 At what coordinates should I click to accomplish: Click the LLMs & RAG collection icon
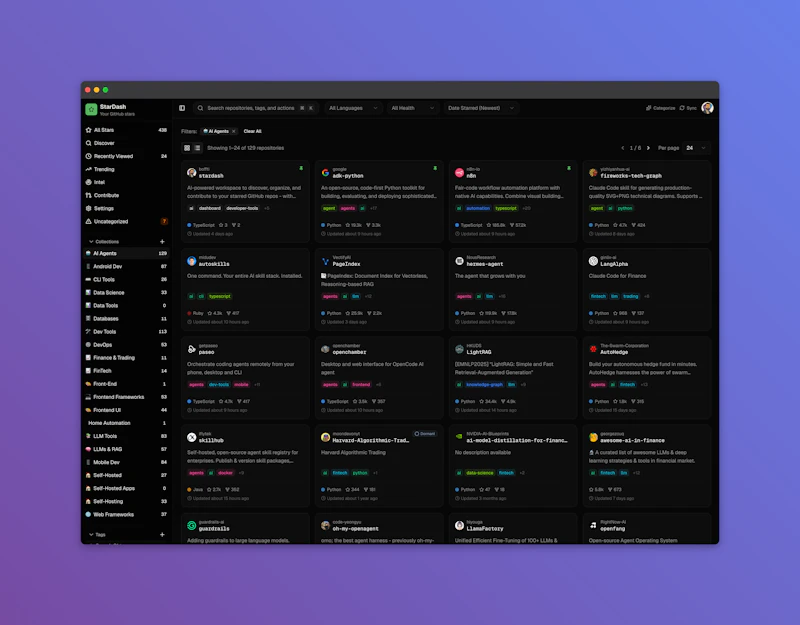pos(88,449)
